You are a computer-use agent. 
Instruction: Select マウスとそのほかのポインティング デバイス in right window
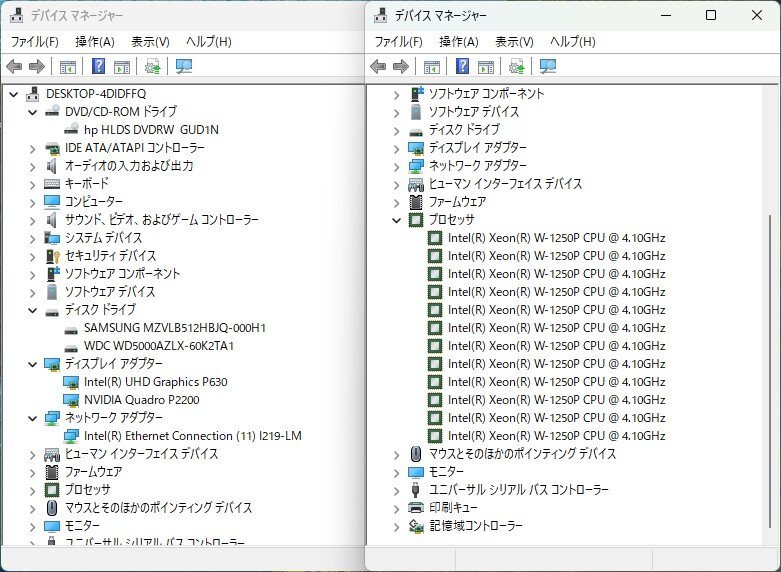click(x=522, y=454)
